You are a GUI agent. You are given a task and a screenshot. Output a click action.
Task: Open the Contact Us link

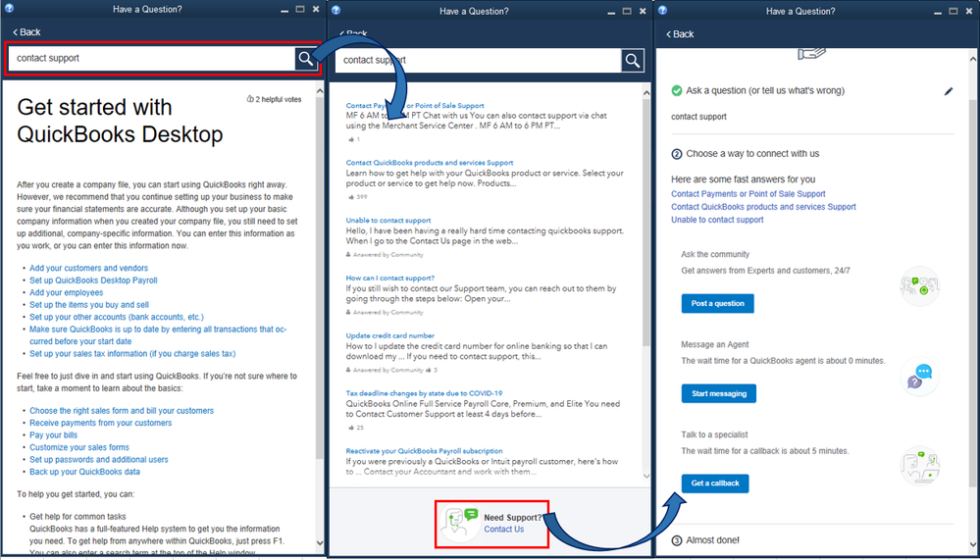coord(504,530)
